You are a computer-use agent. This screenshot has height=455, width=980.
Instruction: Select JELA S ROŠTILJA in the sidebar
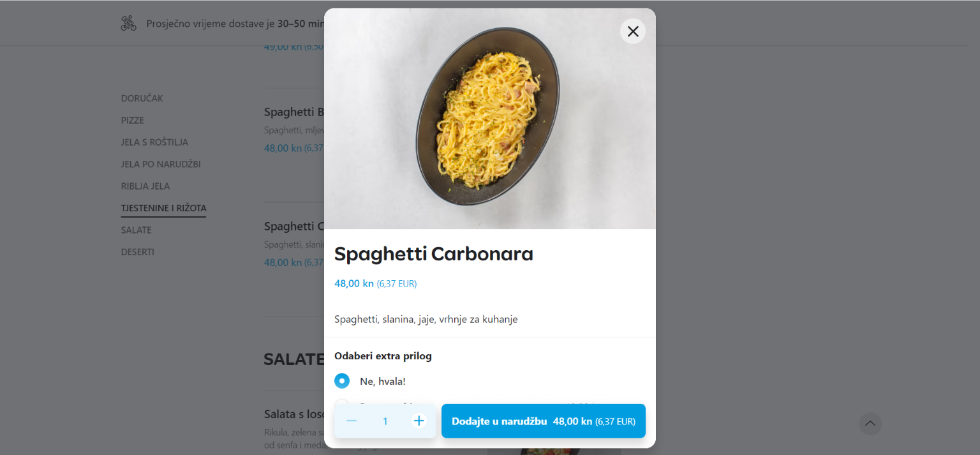154,142
